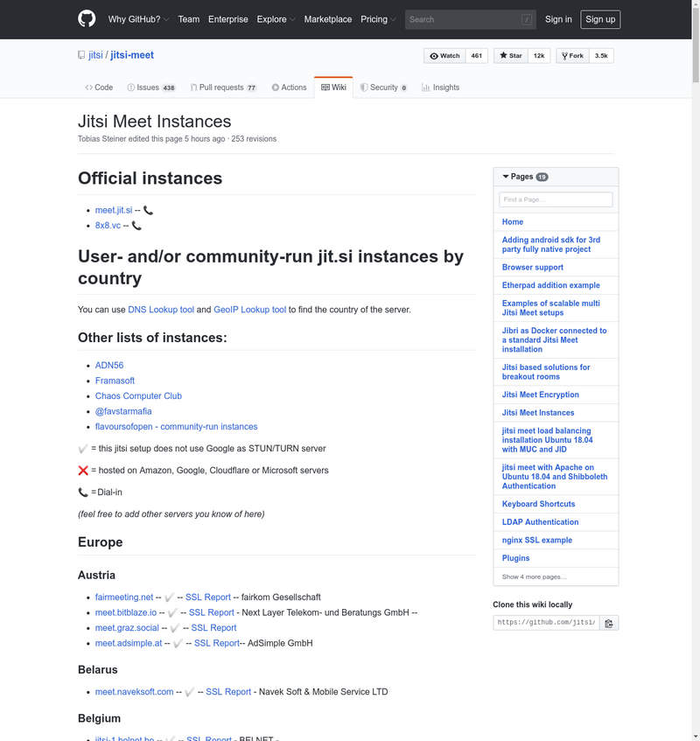This screenshot has width=700, height=741.
Task: Open Keyboard Shortcuts wiki page
Action: click(x=538, y=504)
